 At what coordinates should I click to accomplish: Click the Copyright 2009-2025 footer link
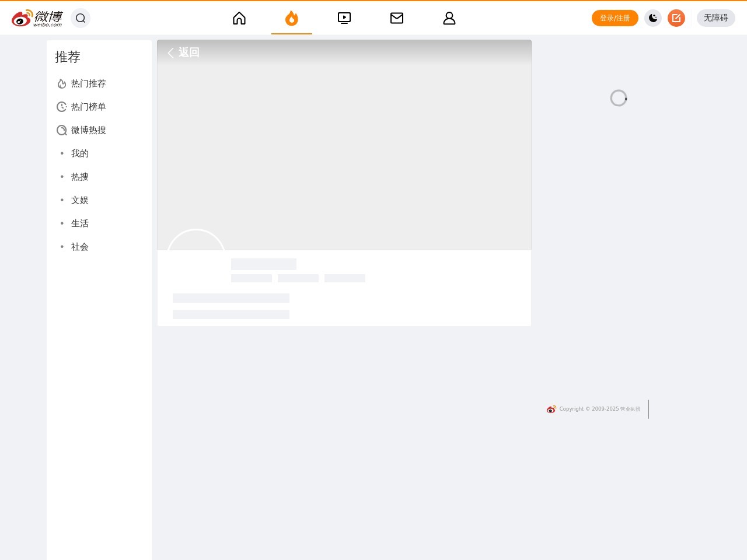coord(588,409)
